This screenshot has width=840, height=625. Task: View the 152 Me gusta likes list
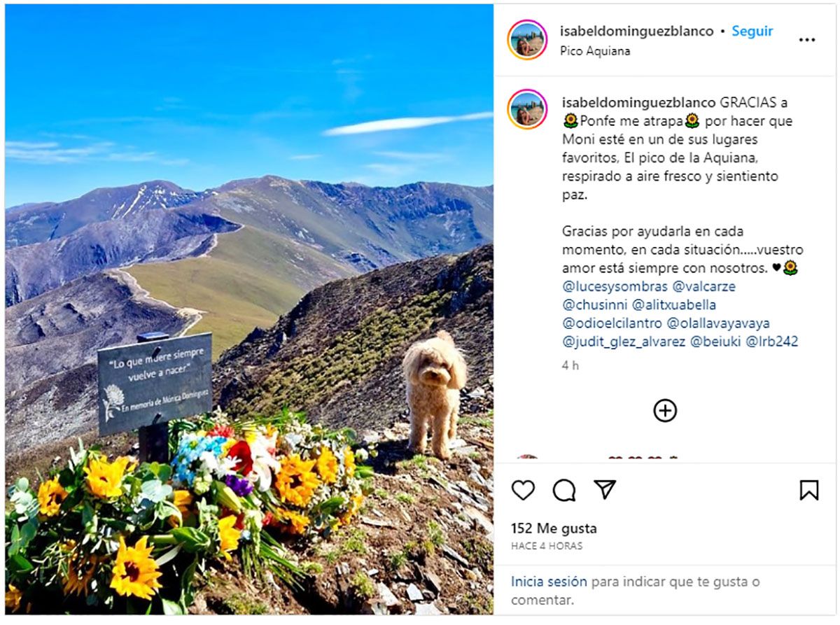(554, 528)
